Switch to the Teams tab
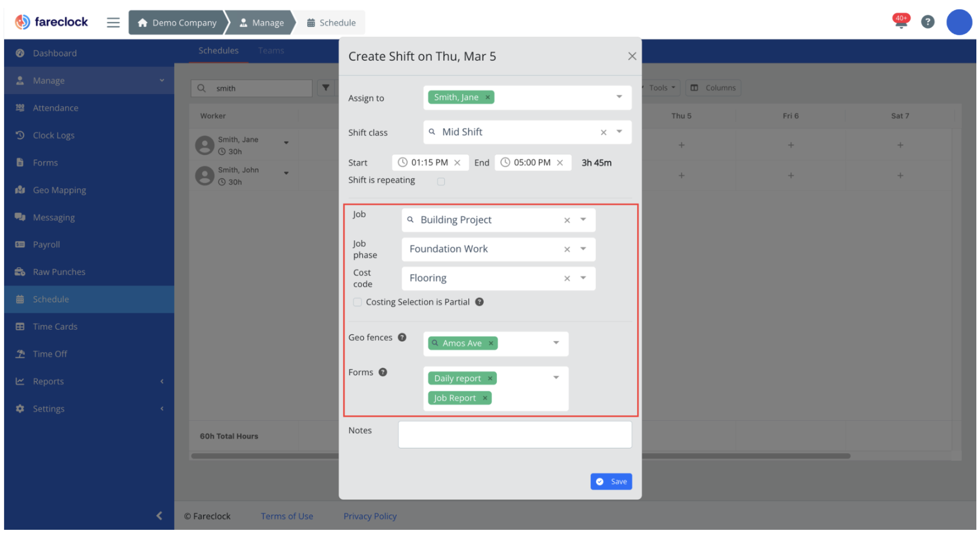This screenshot has height=533, width=980. coord(272,51)
